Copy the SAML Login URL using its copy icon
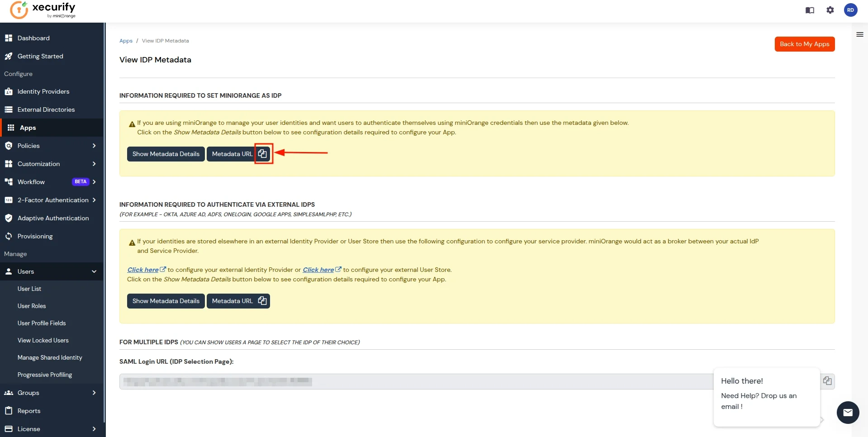Screen dimensions: 868x437 [827, 380]
